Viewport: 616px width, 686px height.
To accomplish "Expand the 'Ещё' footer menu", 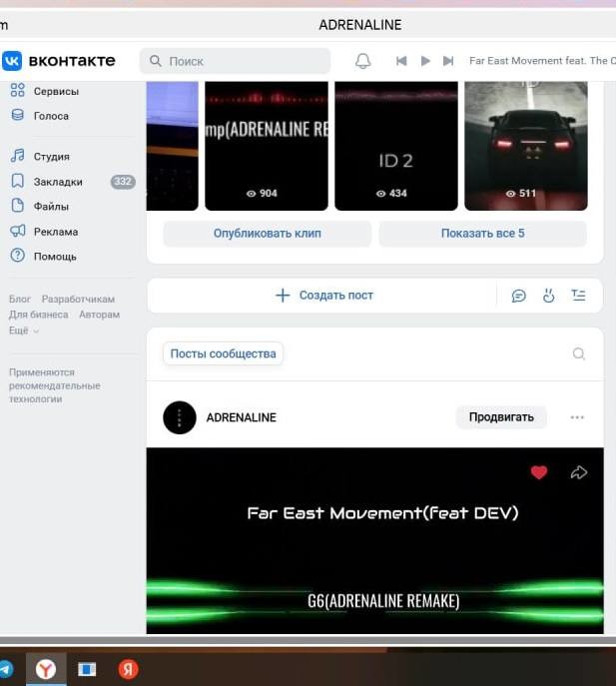I will (x=24, y=331).
